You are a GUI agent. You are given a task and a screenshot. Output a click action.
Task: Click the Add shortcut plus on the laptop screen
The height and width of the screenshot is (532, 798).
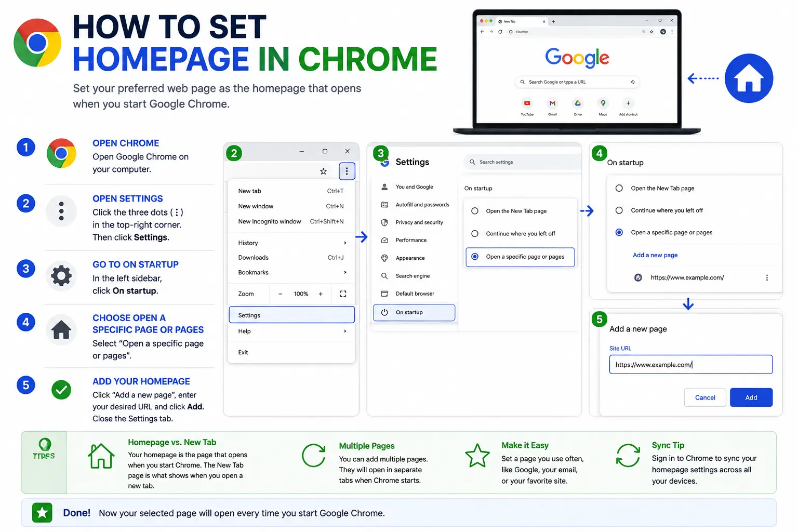(x=628, y=103)
